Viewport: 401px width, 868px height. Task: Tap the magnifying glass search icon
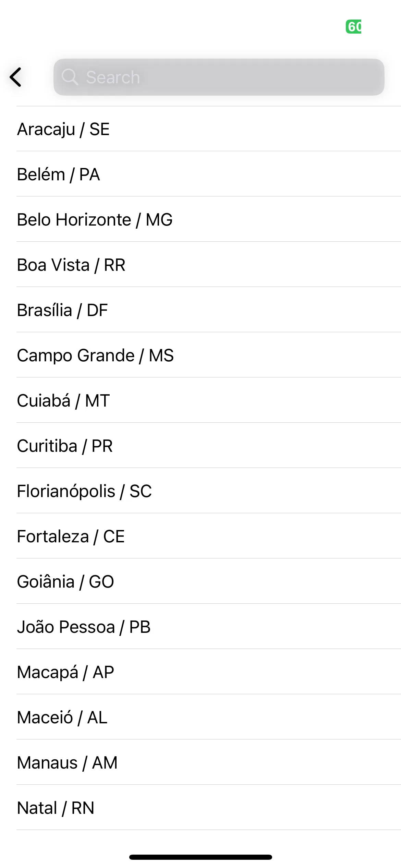coord(70,77)
